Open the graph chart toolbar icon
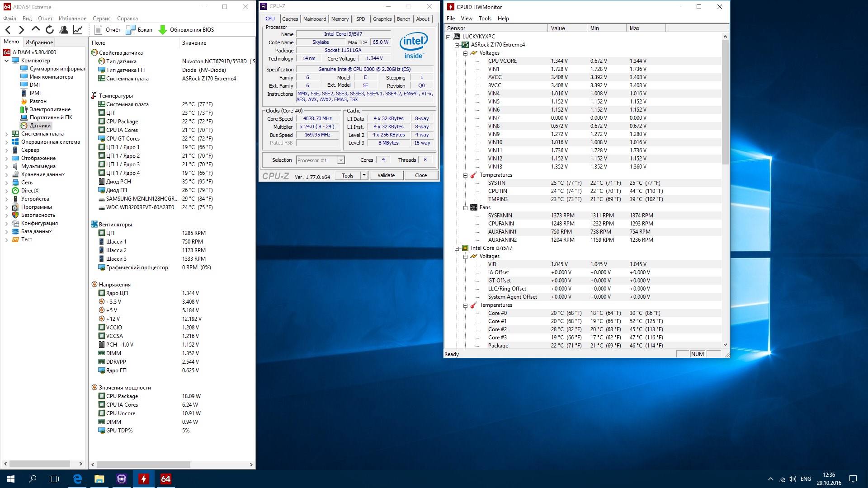Viewport: 868px width, 488px height. click(x=78, y=30)
